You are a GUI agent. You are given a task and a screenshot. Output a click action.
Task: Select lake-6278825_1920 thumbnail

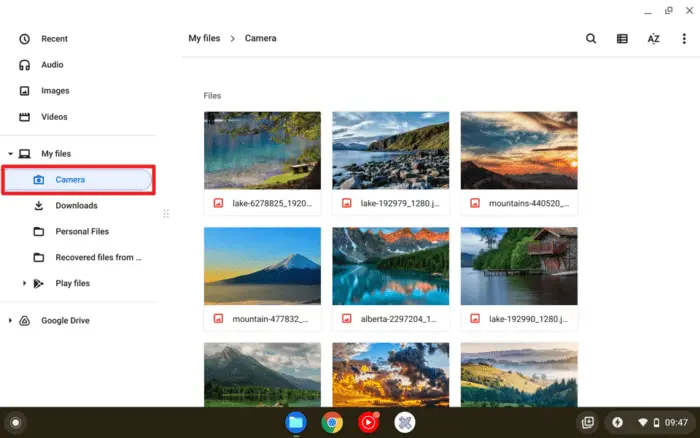pyautogui.click(x=262, y=150)
